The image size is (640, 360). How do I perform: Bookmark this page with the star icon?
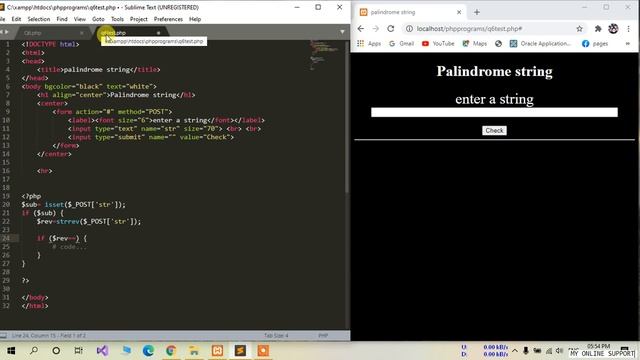click(580, 29)
